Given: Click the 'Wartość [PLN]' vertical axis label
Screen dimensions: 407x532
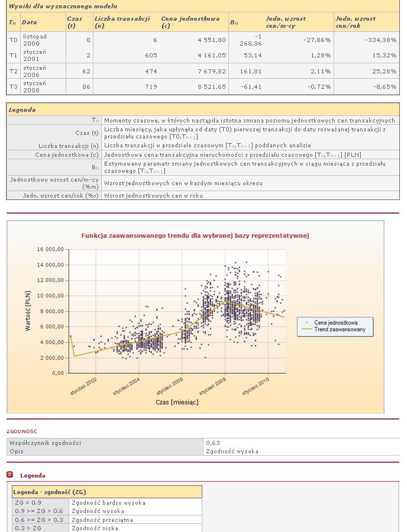Looking at the screenshot, I should coord(28,311).
